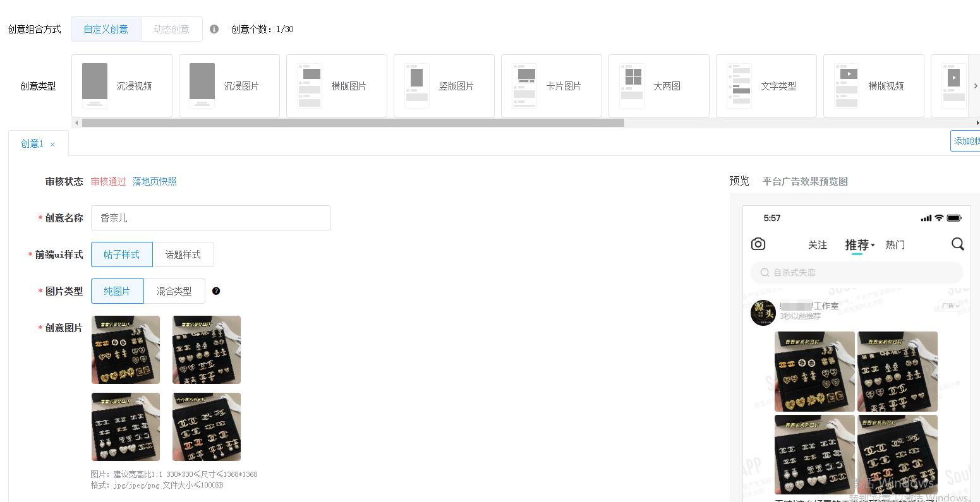The width and height of the screenshot is (980, 502).
Task: Click the bottom-left image in the preview post
Action: click(x=814, y=455)
